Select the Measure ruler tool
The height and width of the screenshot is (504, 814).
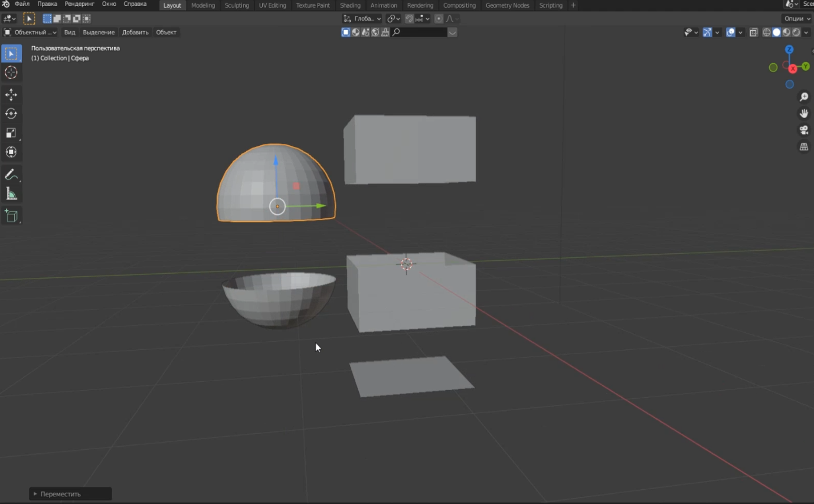tap(11, 194)
